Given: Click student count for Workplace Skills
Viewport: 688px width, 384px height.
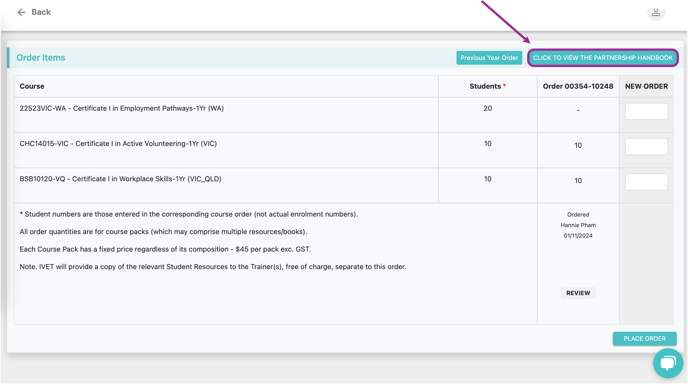Looking at the screenshot, I should (487, 179).
